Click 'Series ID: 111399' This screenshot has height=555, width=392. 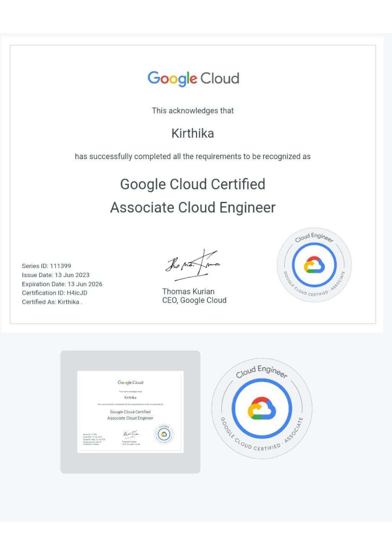click(x=46, y=266)
